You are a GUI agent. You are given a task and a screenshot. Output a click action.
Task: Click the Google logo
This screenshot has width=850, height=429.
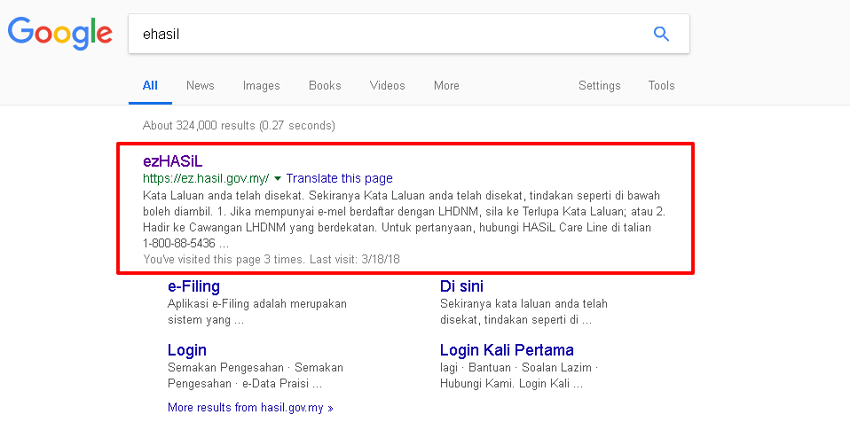coord(59,34)
